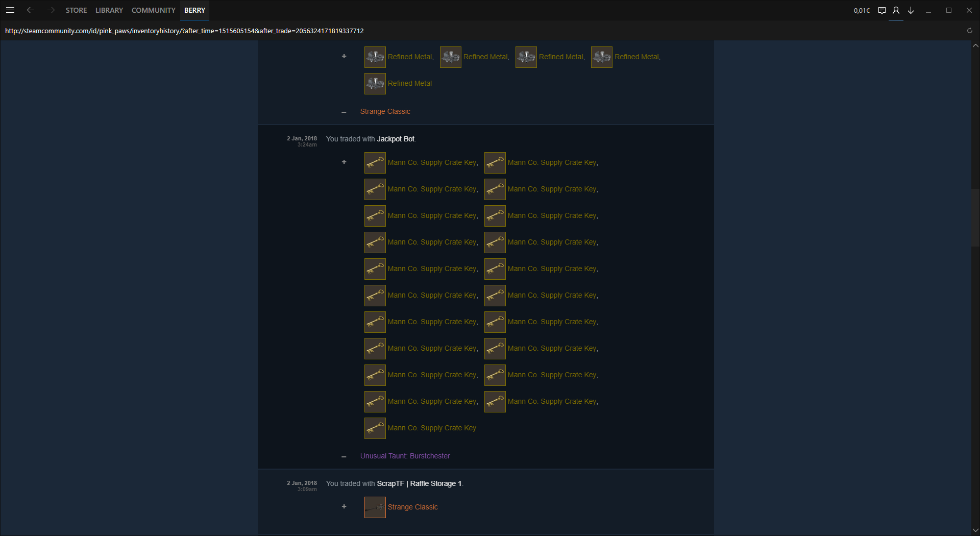
Task: Click the back navigation arrow
Action: [x=31, y=10]
